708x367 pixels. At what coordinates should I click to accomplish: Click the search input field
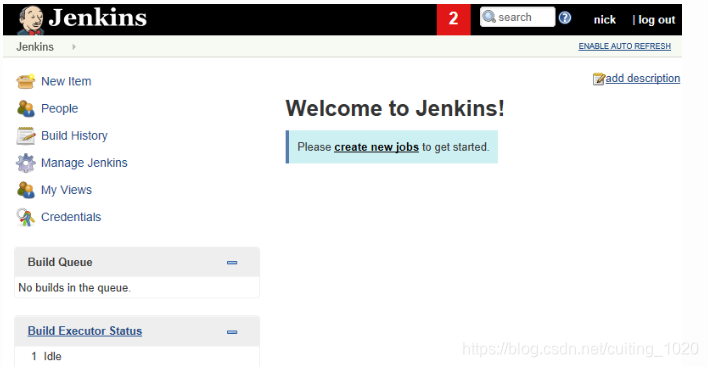point(517,17)
